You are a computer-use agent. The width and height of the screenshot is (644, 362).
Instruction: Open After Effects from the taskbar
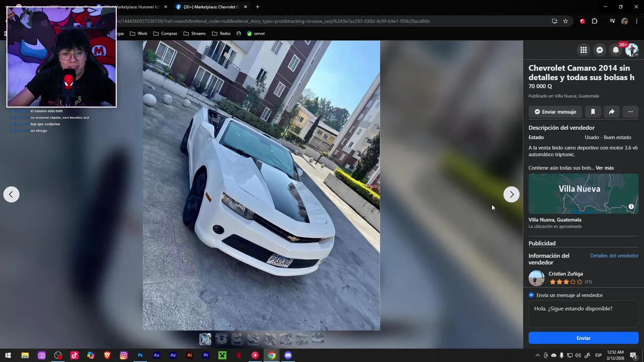click(x=173, y=355)
